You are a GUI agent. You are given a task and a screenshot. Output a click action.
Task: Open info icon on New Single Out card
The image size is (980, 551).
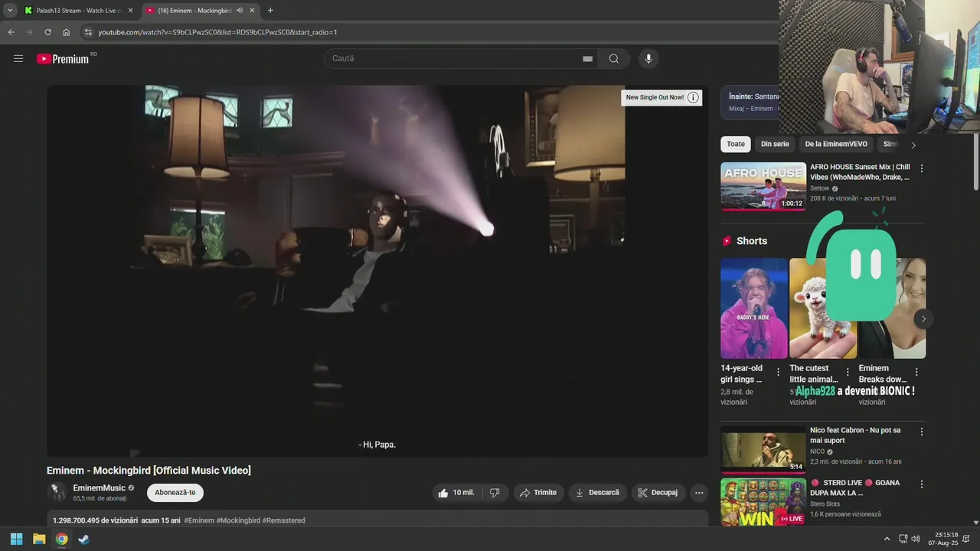click(693, 97)
